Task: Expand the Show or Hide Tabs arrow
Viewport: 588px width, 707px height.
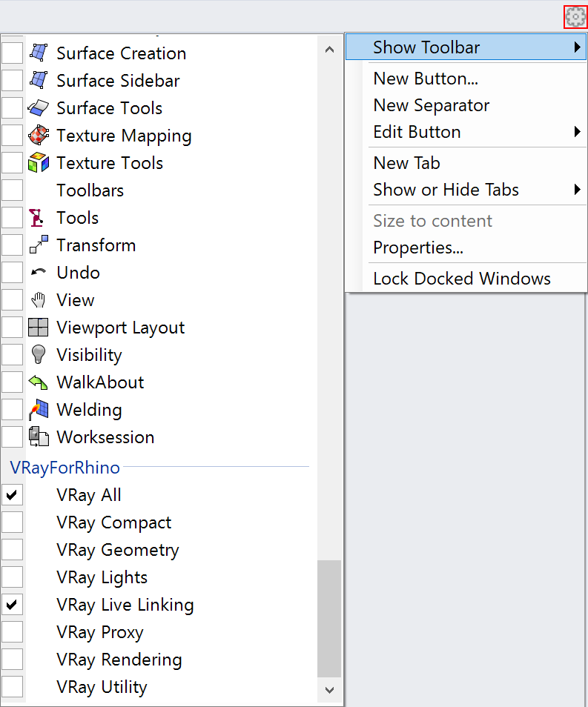Action: 577,190
